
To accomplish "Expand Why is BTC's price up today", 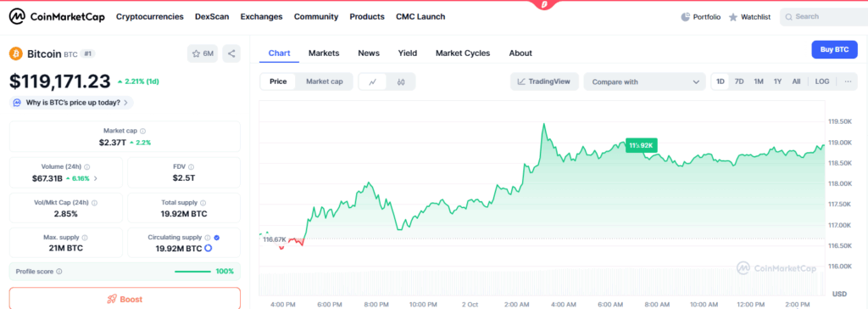I will pos(71,103).
